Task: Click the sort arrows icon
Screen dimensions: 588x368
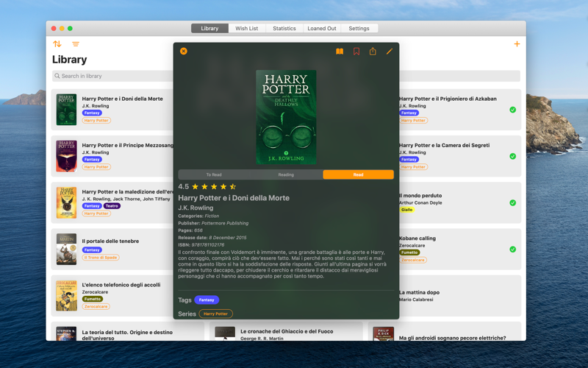Action: (x=57, y=44)
